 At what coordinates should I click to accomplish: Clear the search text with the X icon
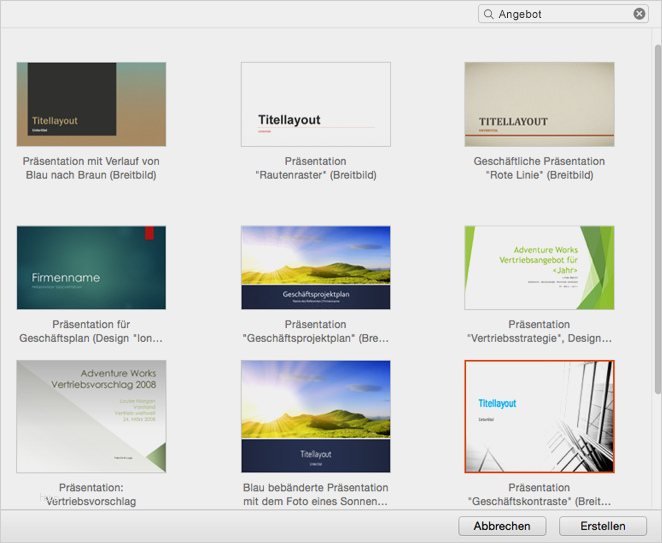(640, 14)
